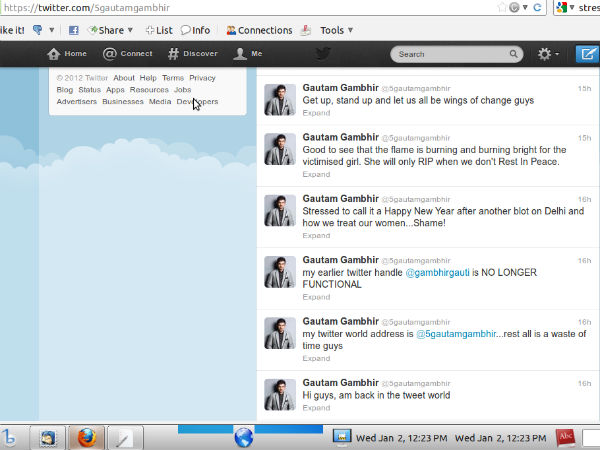Click the blue globe taskbar icon

(244, 437)
